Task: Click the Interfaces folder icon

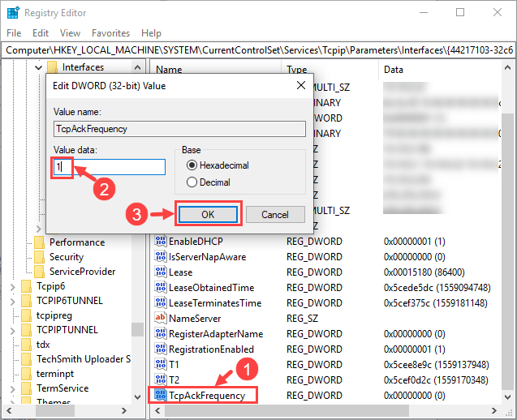Action: pos(52,66)
